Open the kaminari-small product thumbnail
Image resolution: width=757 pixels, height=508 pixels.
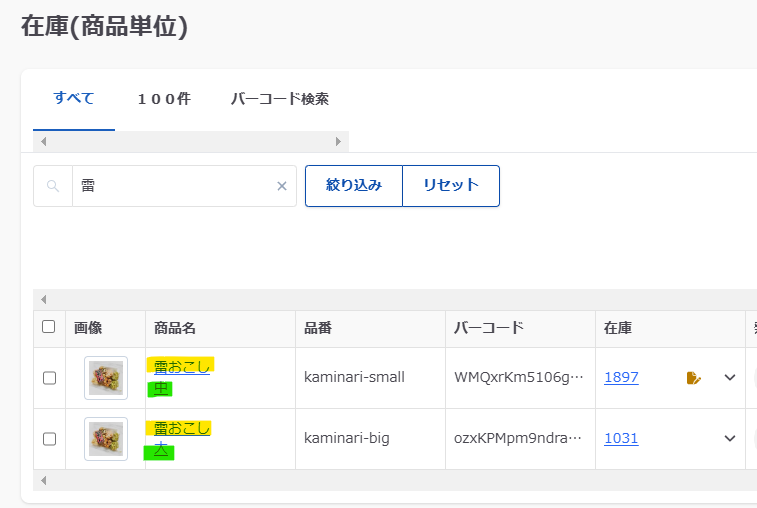[x=106, y=378]
